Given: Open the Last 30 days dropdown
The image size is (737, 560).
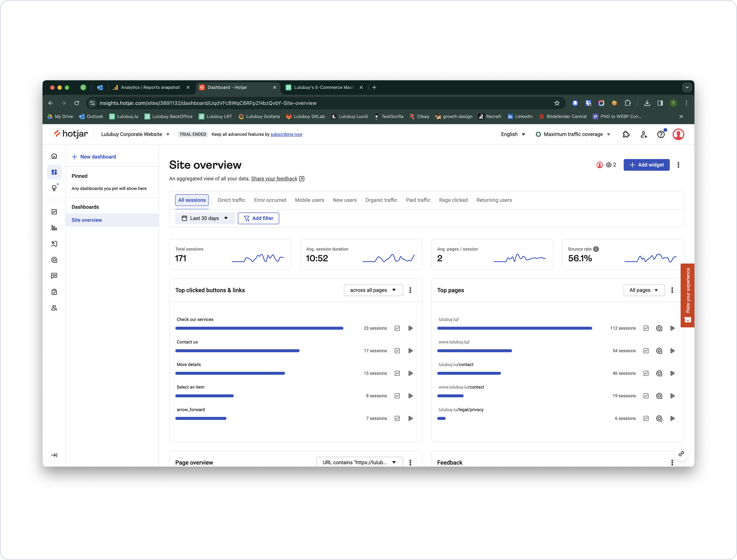Looking at the screenshot, I should pyautogui.click(x=205, y=218).
